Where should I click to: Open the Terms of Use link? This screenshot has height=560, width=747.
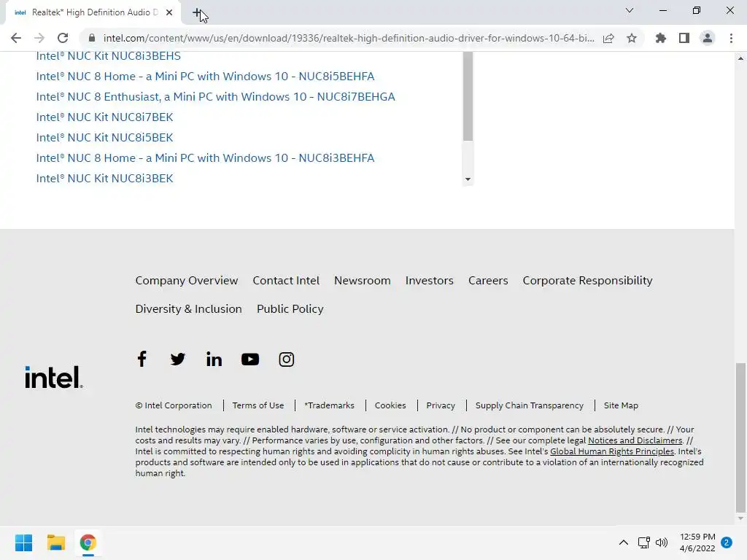[x=258, y=405]
